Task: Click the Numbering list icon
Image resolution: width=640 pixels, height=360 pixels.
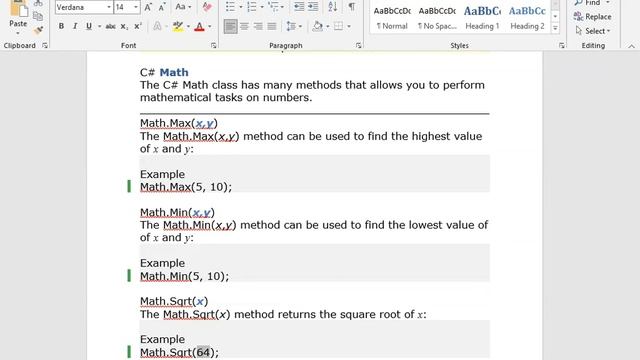Action: point(251,7)
